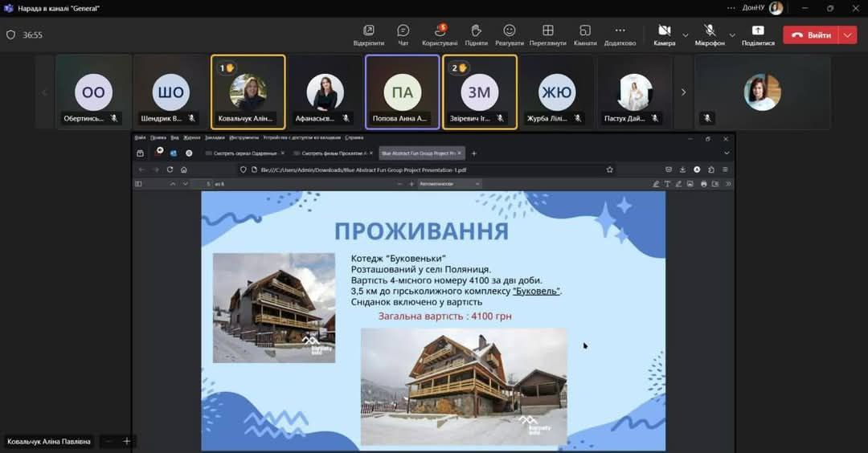Click the Відкріпити (pop out) icon

369,35
